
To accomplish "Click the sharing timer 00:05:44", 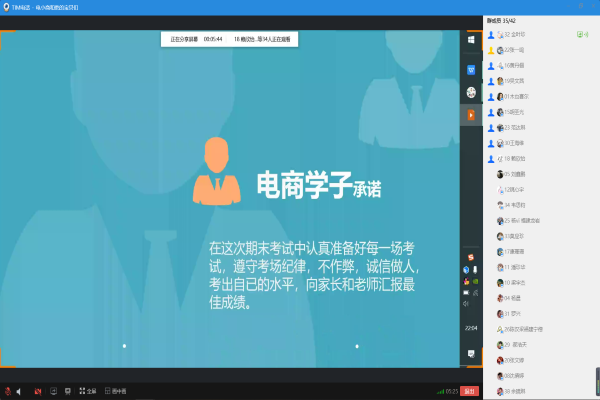I will point(213,39).
